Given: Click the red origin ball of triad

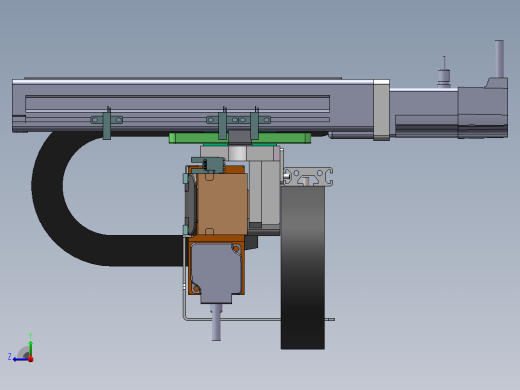Looking at the screenshot, I should pos(31,359).
